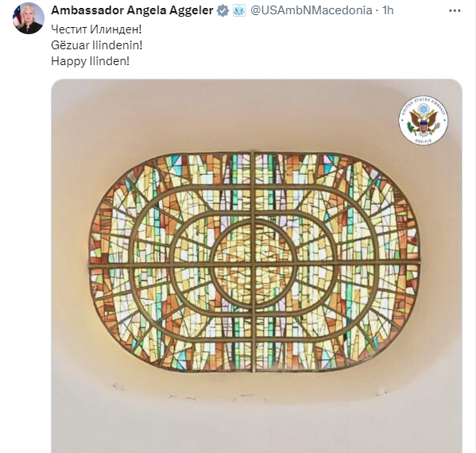Click the government affiliation seal badge beside name

[x=239, y=10]
